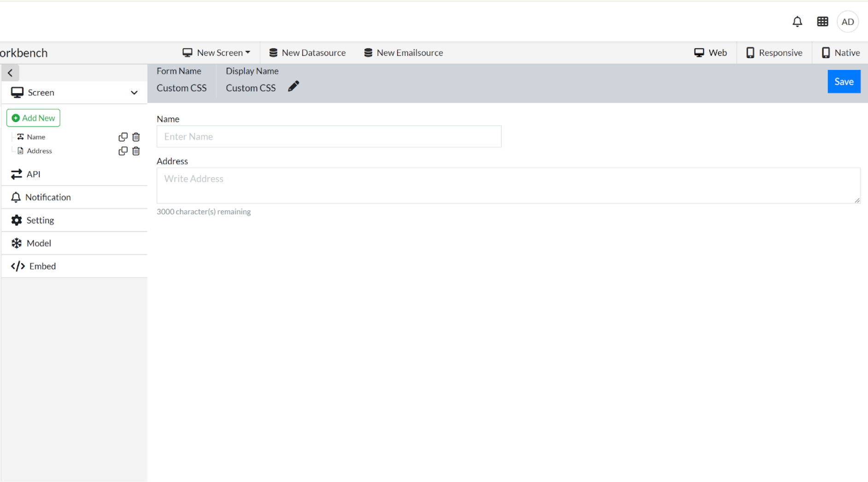Edit display name with pencil icon
The height and width of the screenshot is (482, 868).
point(293,87)
